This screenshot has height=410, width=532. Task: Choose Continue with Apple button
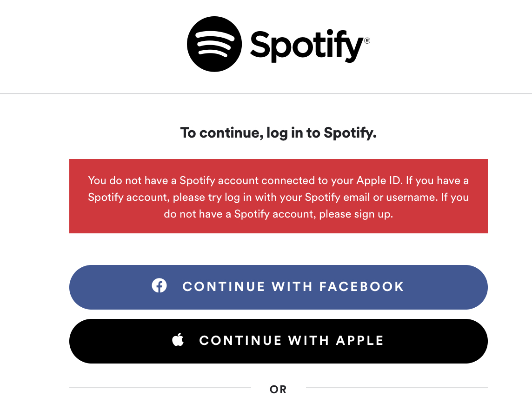[x=278, y=341]
